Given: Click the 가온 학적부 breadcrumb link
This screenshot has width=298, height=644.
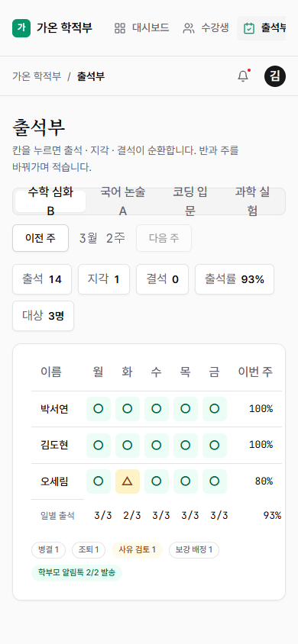Looking at the screenshot, I should pyautogui.click(x=37, y=76).
